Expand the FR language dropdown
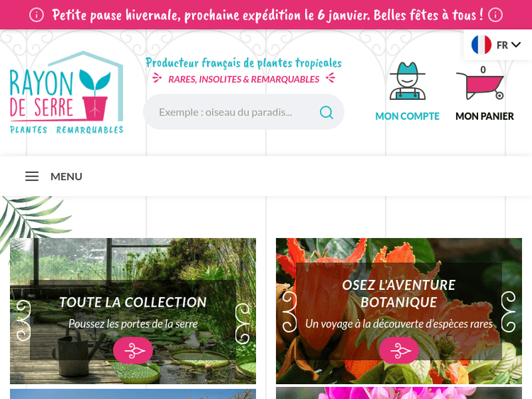 498,45
